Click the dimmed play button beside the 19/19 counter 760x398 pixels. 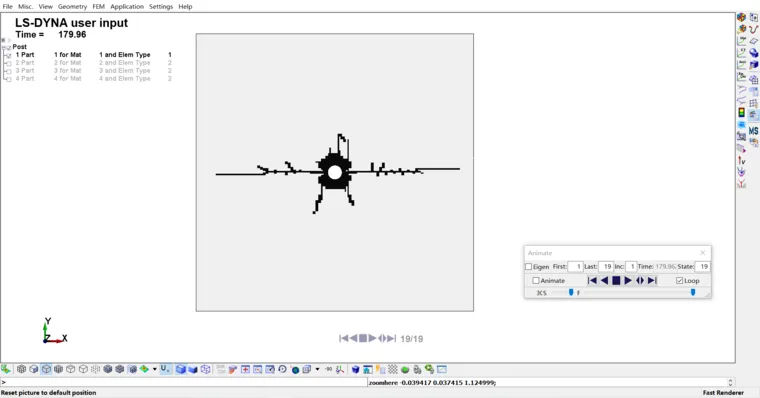click(372, 338)
